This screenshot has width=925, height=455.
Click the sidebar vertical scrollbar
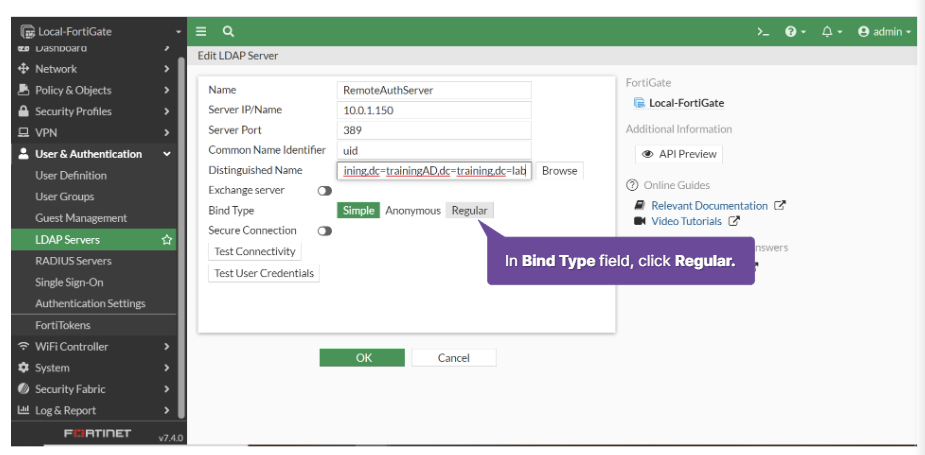[x=182, y=236]
